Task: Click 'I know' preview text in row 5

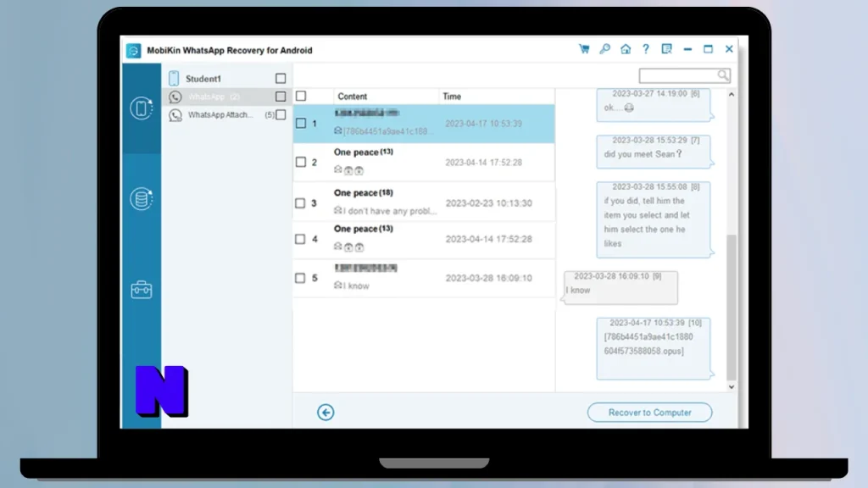Action: [356, 286]
